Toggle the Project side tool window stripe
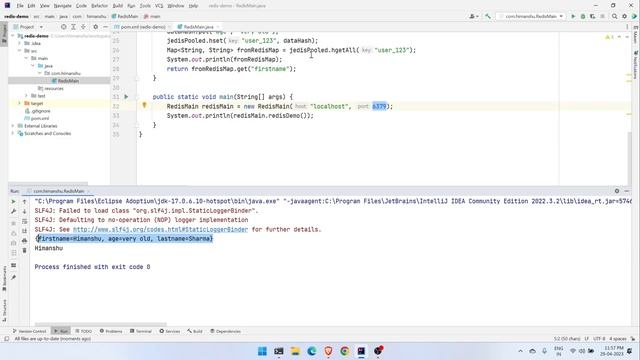This screenshot has width=640, height=360. [4, 34]
